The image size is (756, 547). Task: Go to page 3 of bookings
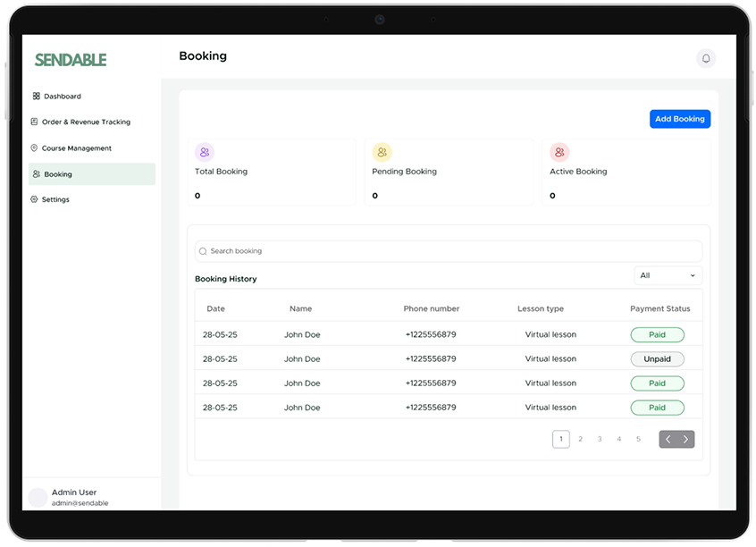coord(600,439)
